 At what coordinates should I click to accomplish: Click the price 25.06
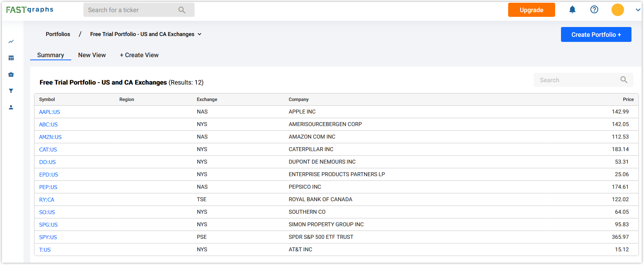tap(622, 174)
